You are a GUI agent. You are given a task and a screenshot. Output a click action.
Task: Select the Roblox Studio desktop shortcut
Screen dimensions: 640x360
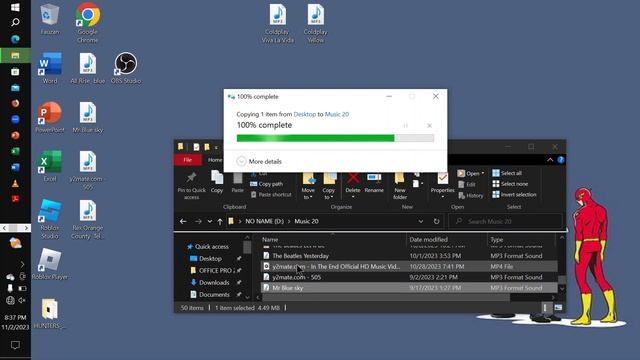click(50, 219)
